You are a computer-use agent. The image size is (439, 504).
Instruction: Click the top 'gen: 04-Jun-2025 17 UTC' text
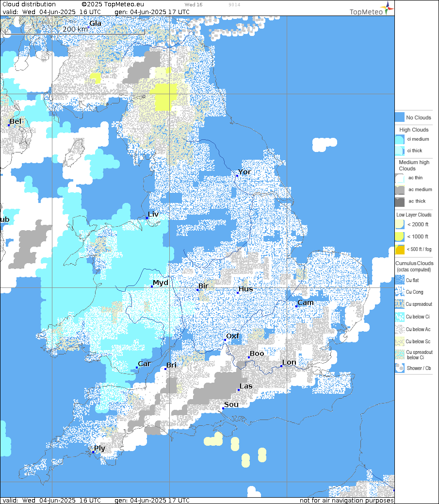(x=152, y=12)
